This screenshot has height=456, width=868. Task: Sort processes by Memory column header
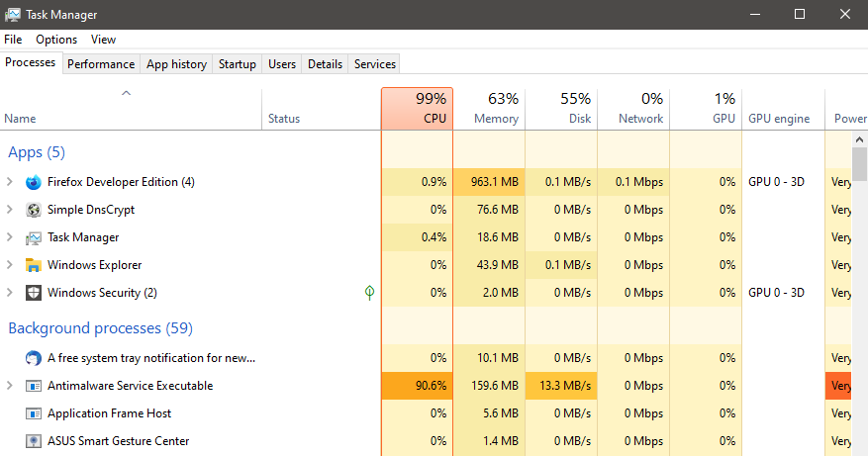click(489, 108)
